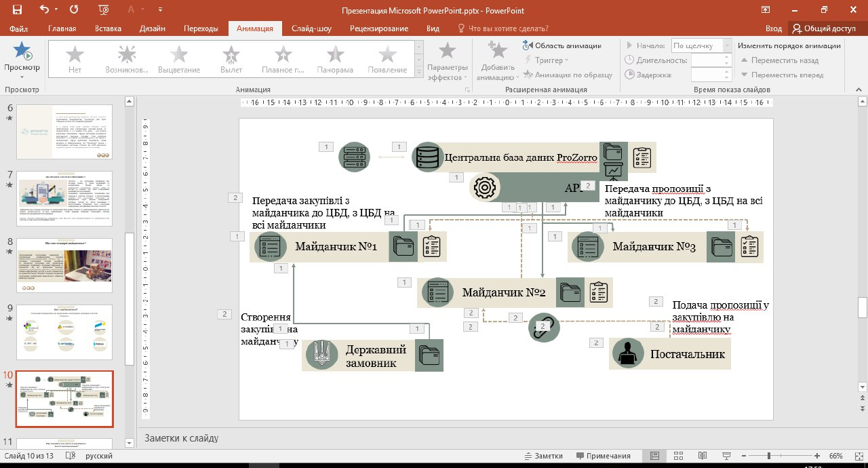Click the spell check icon in status bar
868x468 pixels.
[x=70, y=456]
